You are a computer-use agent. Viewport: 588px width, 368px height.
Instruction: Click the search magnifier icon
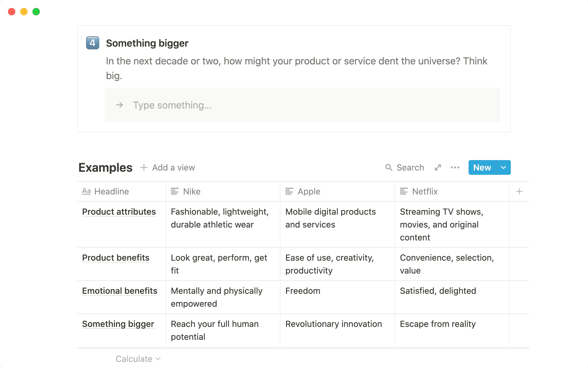coord(389,167)
